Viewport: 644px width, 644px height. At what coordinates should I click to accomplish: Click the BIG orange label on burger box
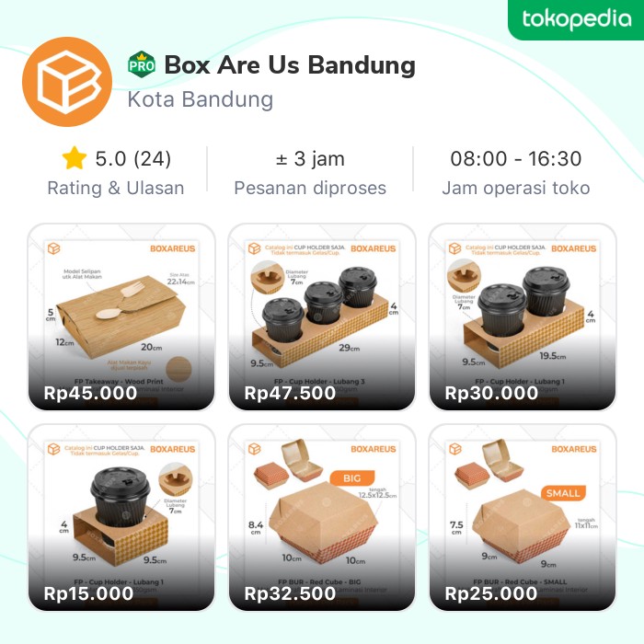pyautogui.click(x=352, y=478)
